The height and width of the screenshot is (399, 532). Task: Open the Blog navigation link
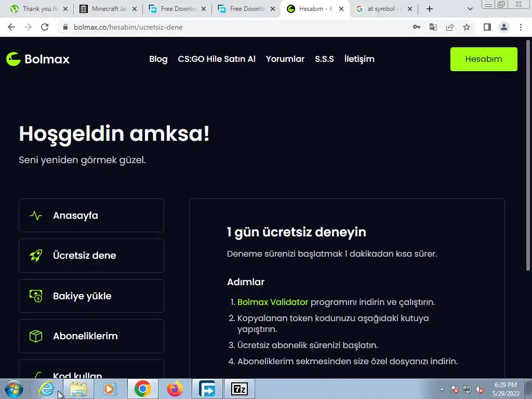pyautogui.click(x=158, y=59)
